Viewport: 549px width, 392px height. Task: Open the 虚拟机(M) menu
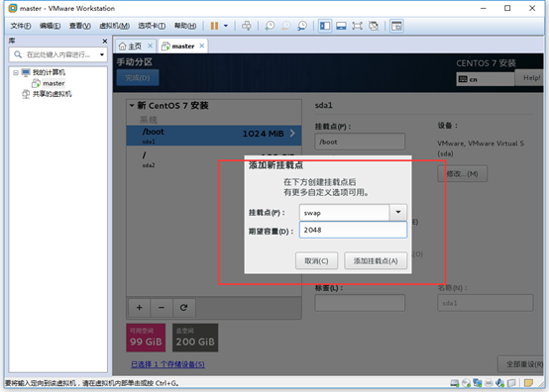[x=115, y=26]
